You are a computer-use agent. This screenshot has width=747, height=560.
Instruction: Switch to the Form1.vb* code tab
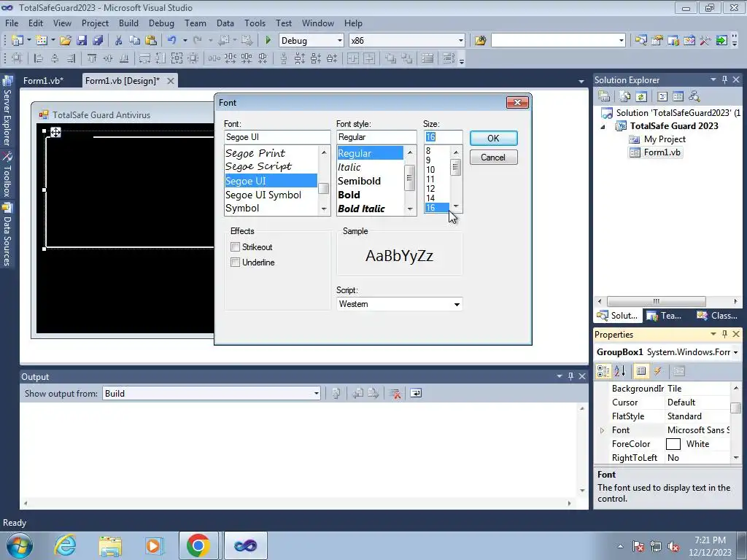click(43, 80)
